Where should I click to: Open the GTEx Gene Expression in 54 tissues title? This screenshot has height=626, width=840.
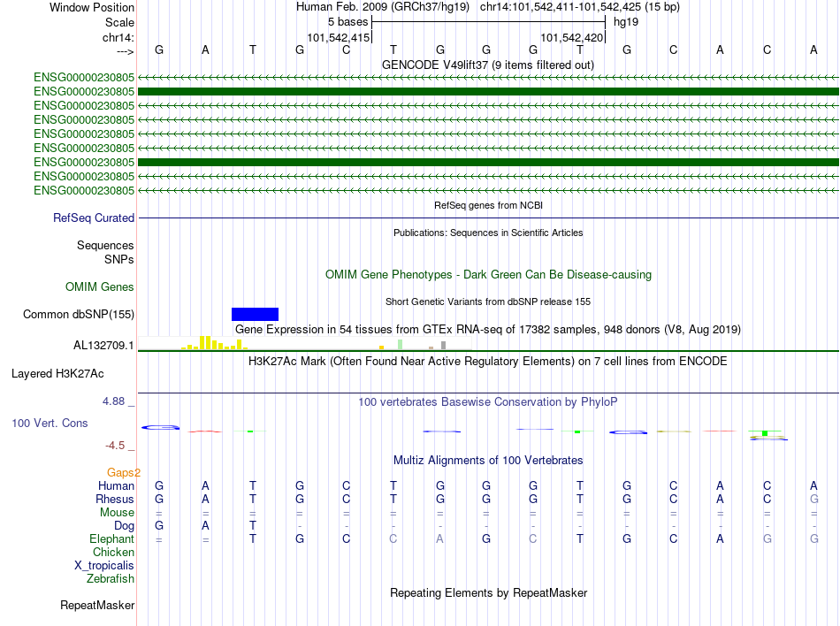pyautogui.click(x=488, y=329)
